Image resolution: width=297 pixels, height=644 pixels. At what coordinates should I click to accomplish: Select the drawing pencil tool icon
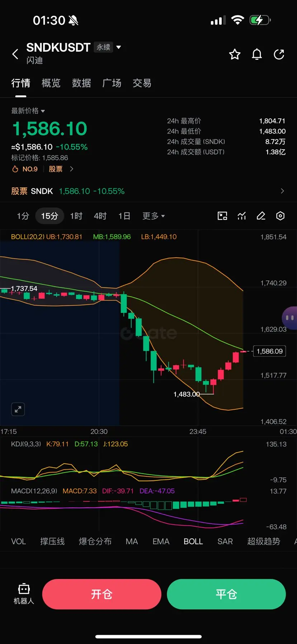261,216
